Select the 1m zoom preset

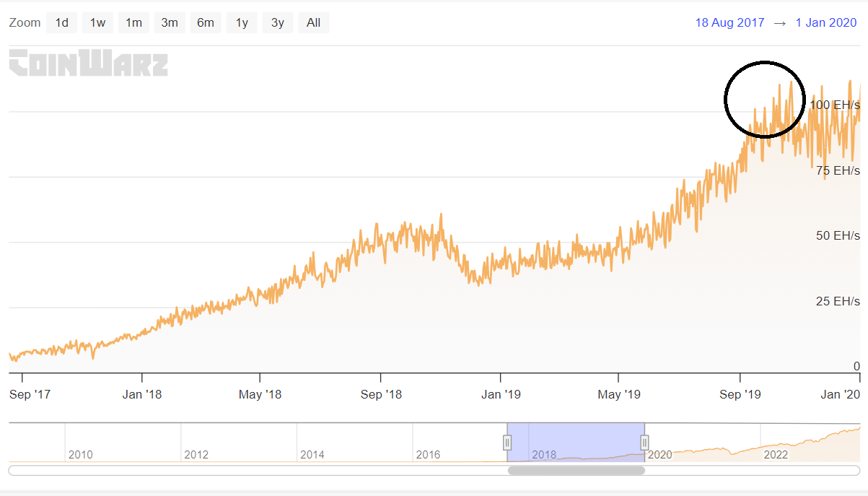click(133, 22)
